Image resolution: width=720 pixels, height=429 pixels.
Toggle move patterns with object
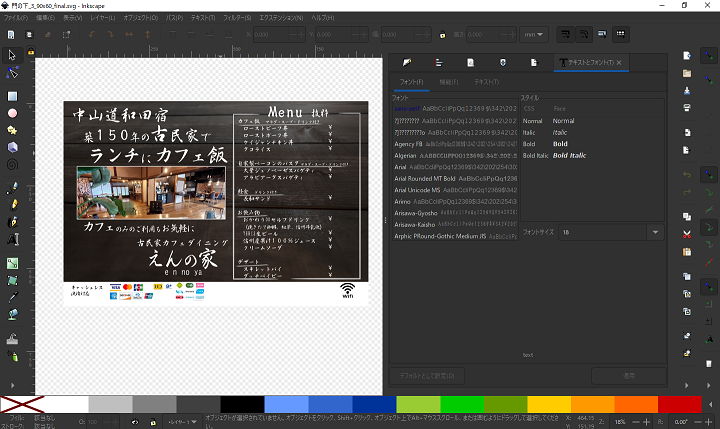click(x=620, y=34)
